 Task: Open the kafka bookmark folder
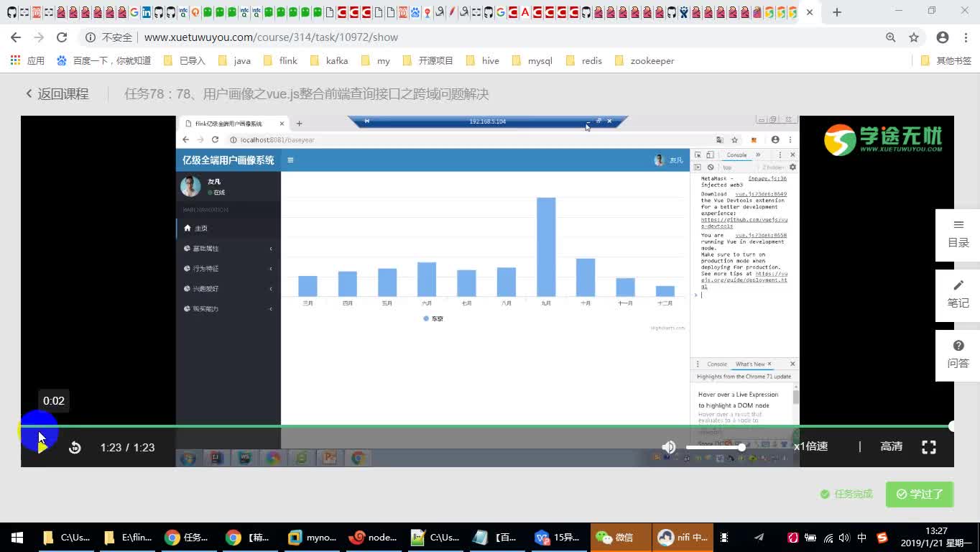(x=328, y=60)
